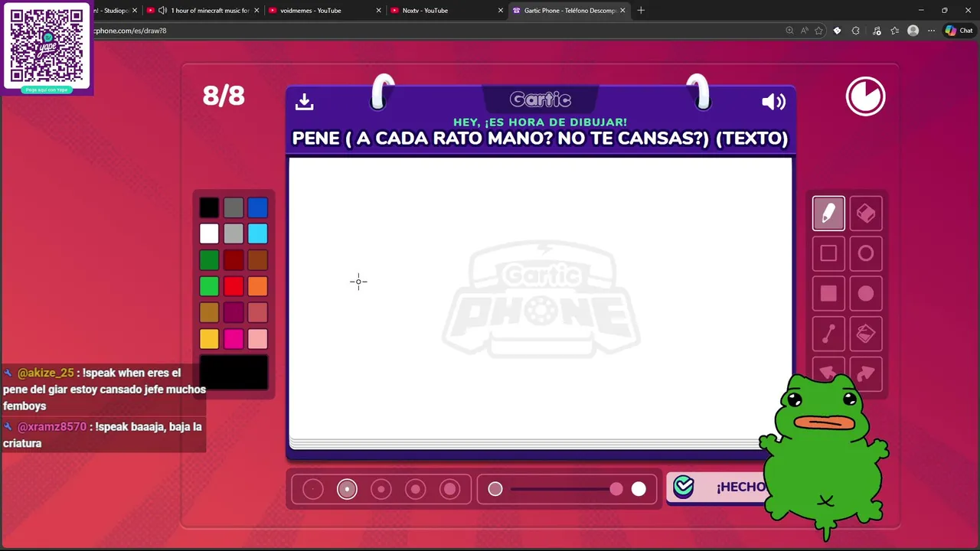Click the low-opacity dot at slider start
Screen dimensions: 980x551
[495, 489]
